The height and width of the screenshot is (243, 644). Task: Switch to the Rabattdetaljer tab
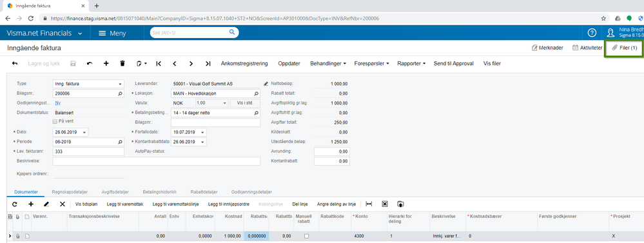[x=204, y=191]
